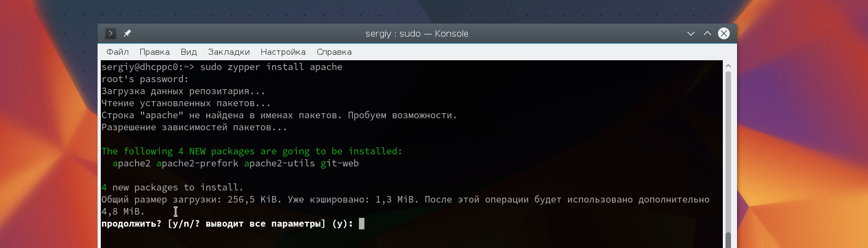
Task: Click the pin icon in title bar
Action: coord(127,33)
